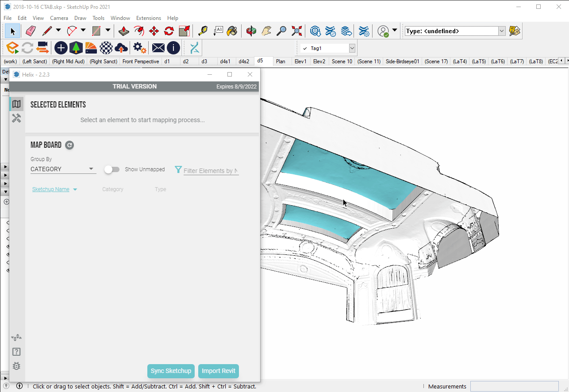The image size is (569, 392).
Task: Select the Rectangle shape tool
Action: (96, 31)
